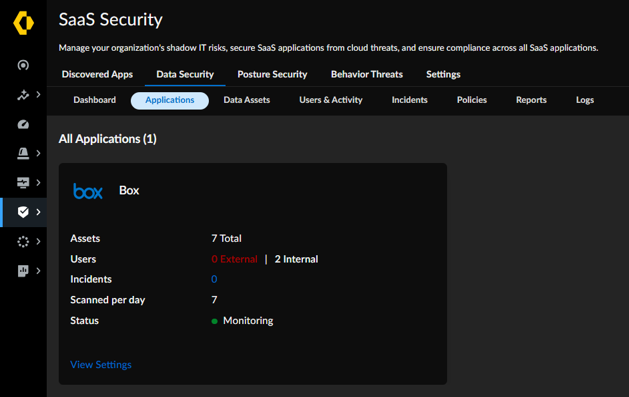Expand chevron beside alert siren icon
Viewport: 629px width, 397px height.
point(39,153)
